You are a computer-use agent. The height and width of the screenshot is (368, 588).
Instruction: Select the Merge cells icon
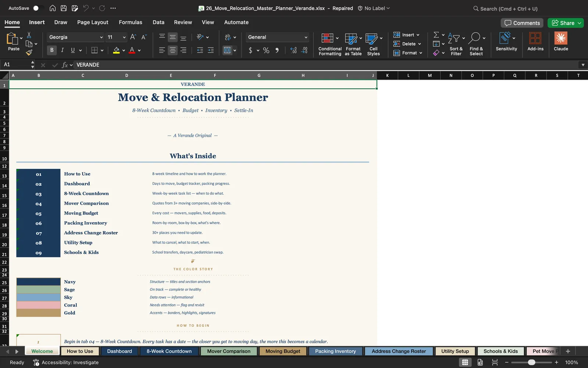pos(227,50)
